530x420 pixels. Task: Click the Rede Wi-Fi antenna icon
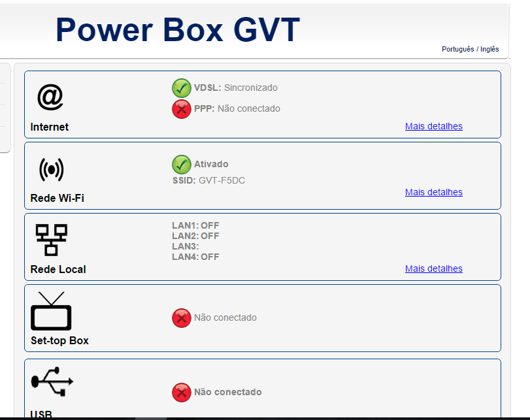(52, 170)
